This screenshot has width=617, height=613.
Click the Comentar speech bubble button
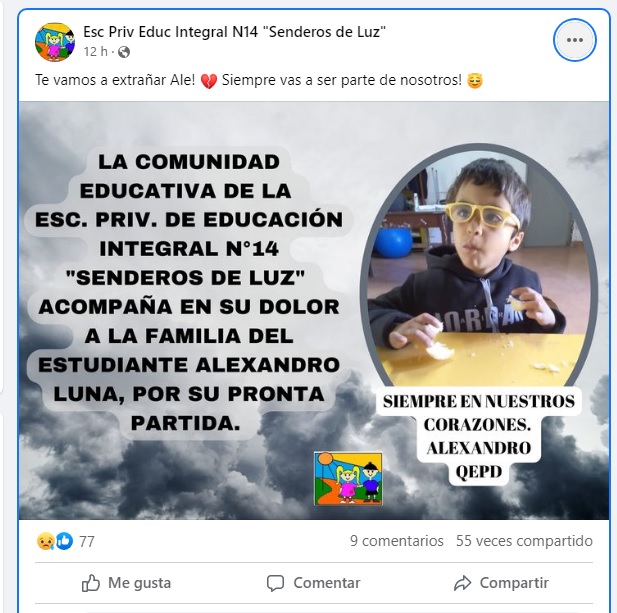[314, 583]
